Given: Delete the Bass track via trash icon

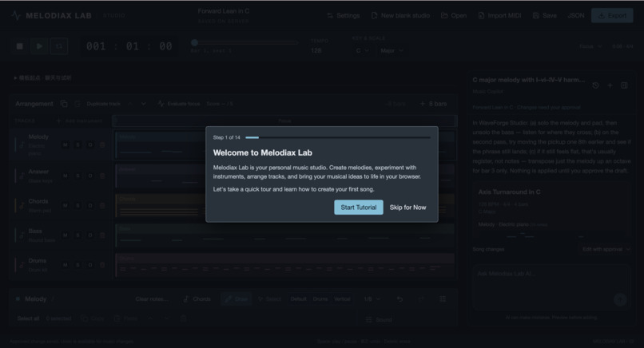Looking at the screenshot, I should [102, 235].
